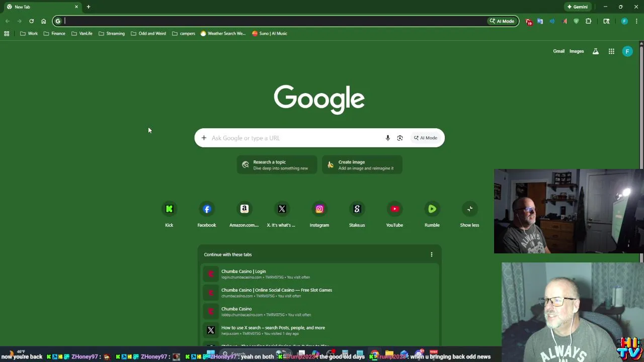
Task: Click the Google logo
Action: (319, 99)
